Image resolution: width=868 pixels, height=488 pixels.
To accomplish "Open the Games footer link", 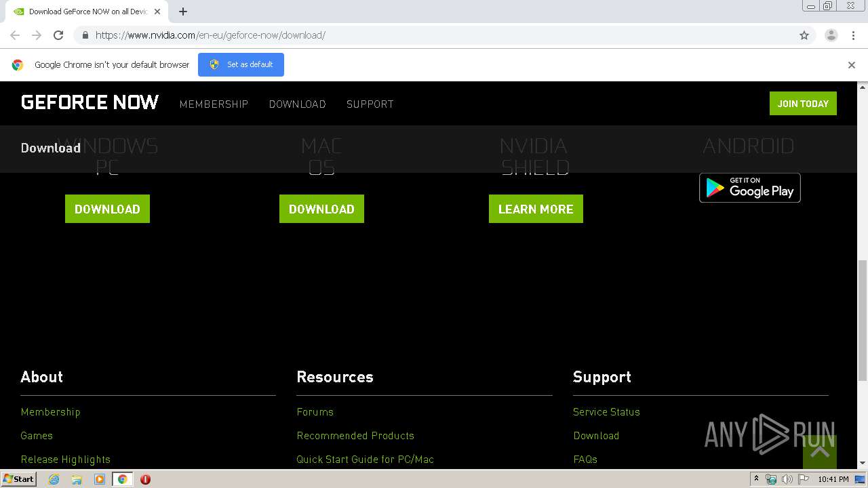I will click(37, 436).
